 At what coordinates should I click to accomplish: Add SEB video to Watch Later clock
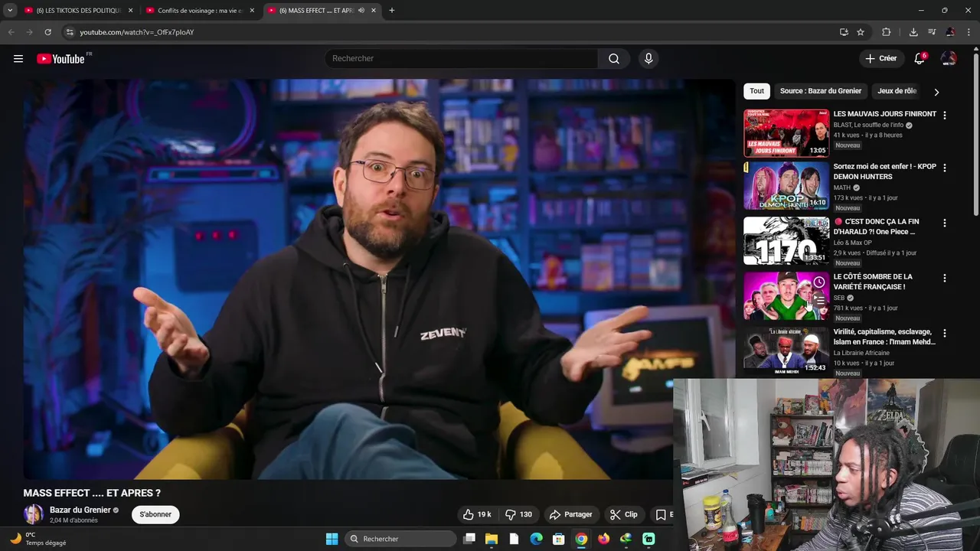pos(818,282)
